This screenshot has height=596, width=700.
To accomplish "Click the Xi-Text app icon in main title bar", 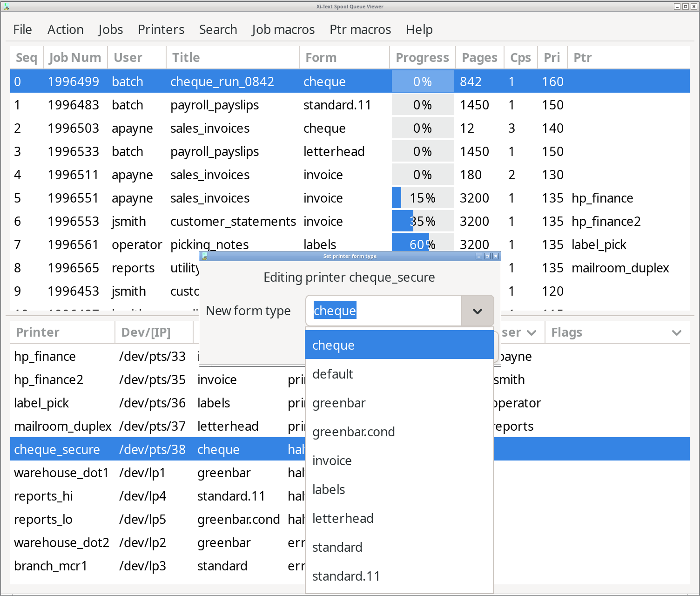I will pyautogui.click(x=7, y=7).
